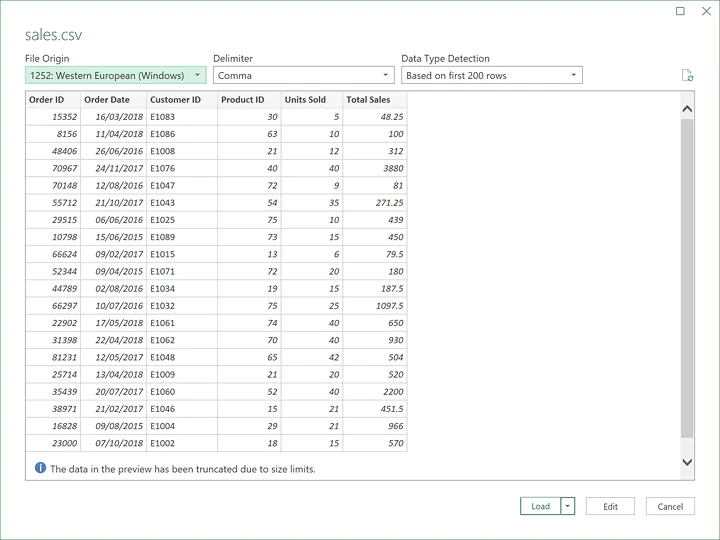Click Total Sales cell 3880

pyautogui.click(x=375, y=169)
